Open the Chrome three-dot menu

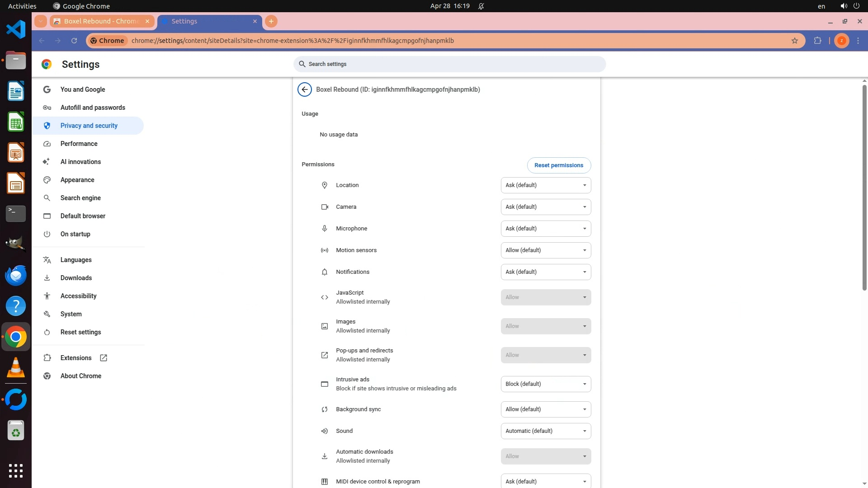click(x=858, y=41)
